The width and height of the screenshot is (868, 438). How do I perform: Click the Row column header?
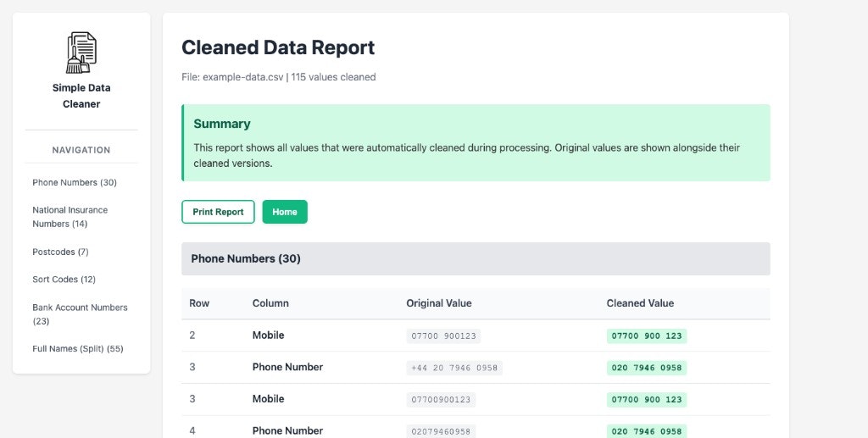click(199, 303)
